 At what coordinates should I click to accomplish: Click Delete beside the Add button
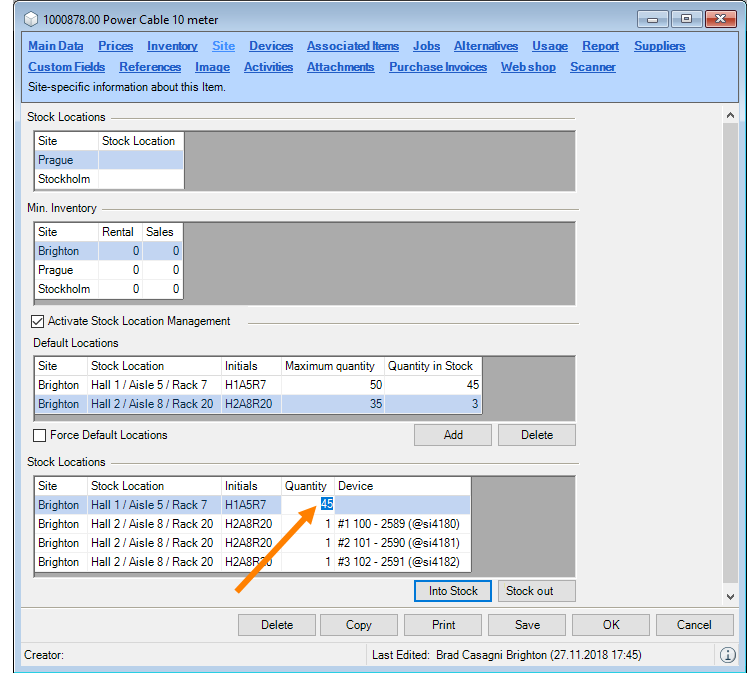[537, 435]
